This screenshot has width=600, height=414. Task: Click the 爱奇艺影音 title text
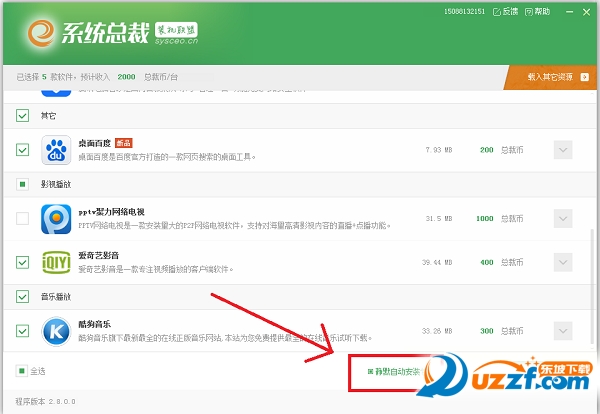click(99, 255)
